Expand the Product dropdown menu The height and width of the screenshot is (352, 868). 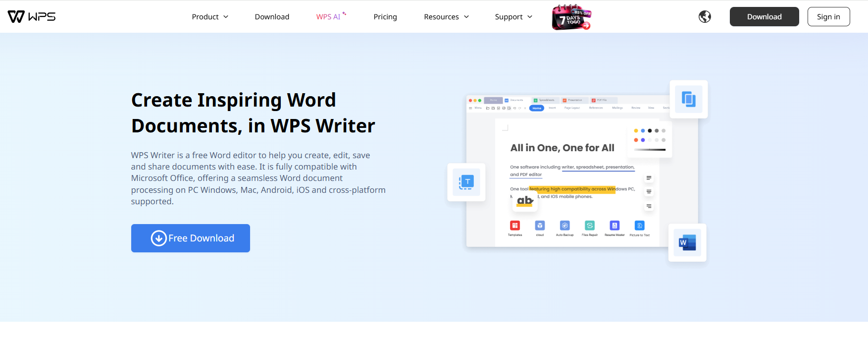(x=210, y=17)
